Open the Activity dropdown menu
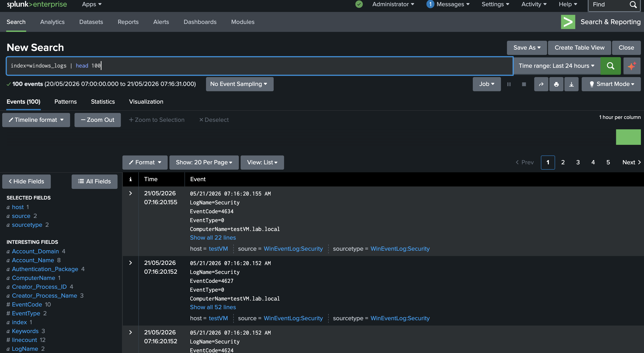 click(x=534, y=4)
